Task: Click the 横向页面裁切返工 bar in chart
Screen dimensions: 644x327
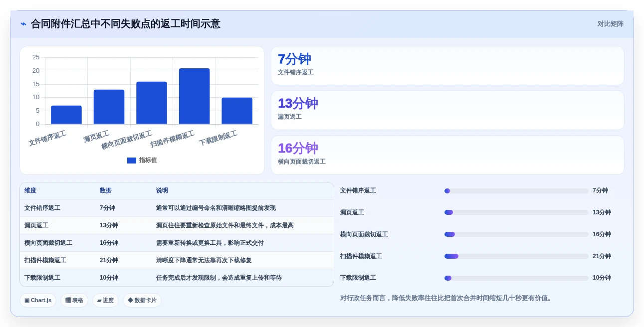Action: click(x=152, y=103)
